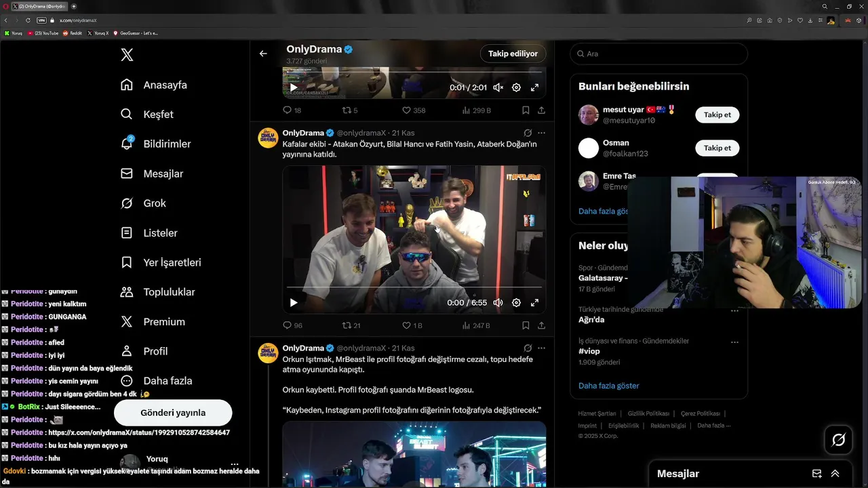The image size is (868, 488).
Task: Follow Osman with Takip et
Action: [717, 148]
